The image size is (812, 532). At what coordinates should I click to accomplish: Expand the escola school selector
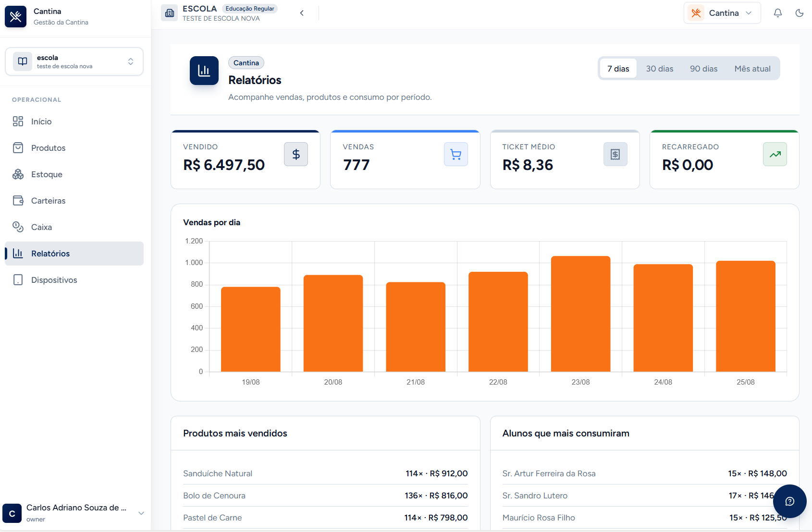[x=74, y=61]
